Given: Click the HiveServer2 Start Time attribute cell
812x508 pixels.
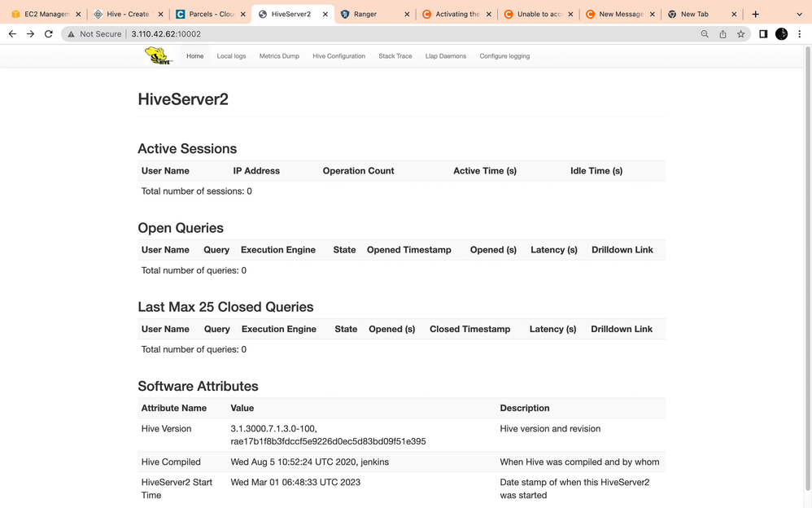Looking at the screenshot, I should pos(177,488).
